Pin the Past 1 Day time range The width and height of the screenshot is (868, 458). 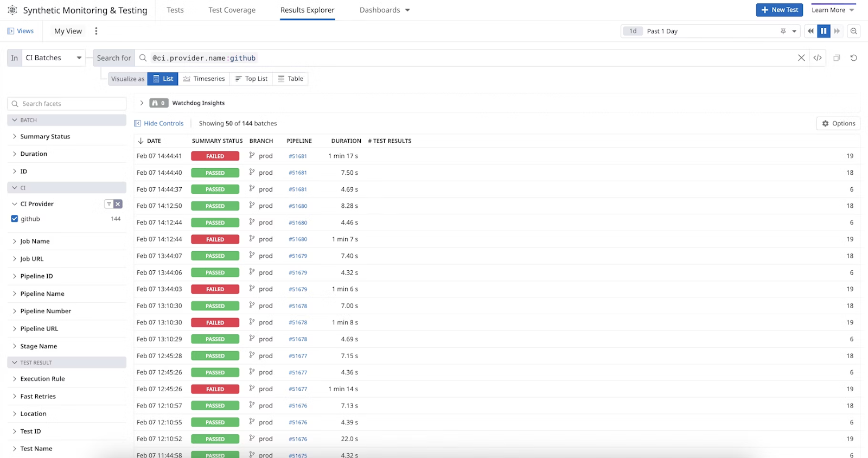click(x=783, y=31)
